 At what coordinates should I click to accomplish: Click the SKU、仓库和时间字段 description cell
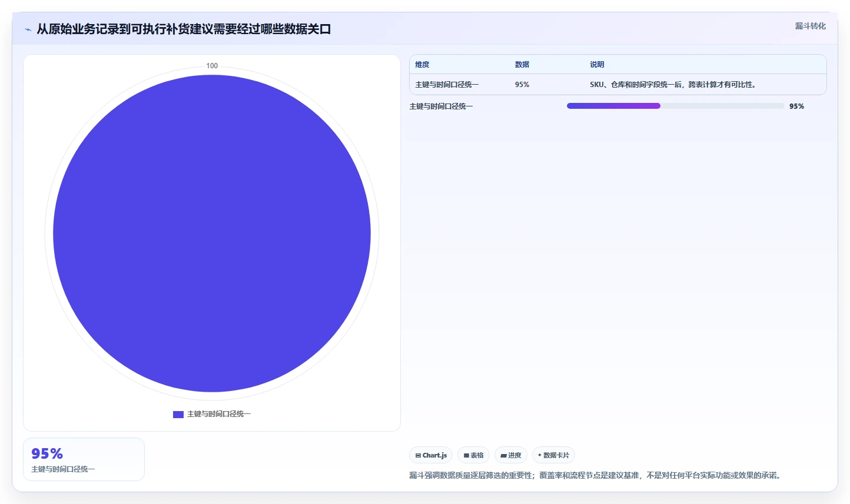(x=673, y=85)
